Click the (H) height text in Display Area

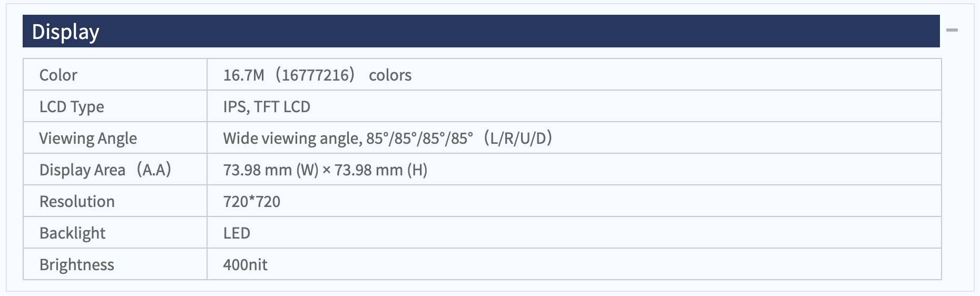(x=417, y=170)
